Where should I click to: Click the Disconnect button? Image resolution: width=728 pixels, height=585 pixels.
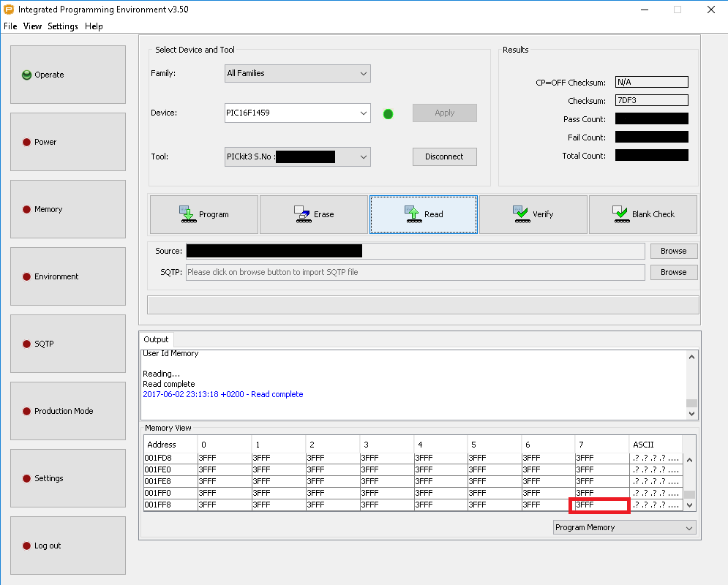click(x=444, y=156)
